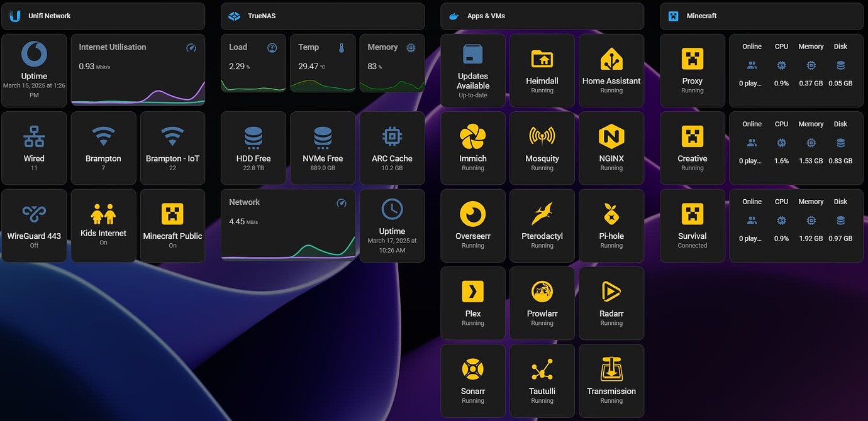Click the players count icon under Online
This screenshot has height=421, width=868.
coord(751,65)
